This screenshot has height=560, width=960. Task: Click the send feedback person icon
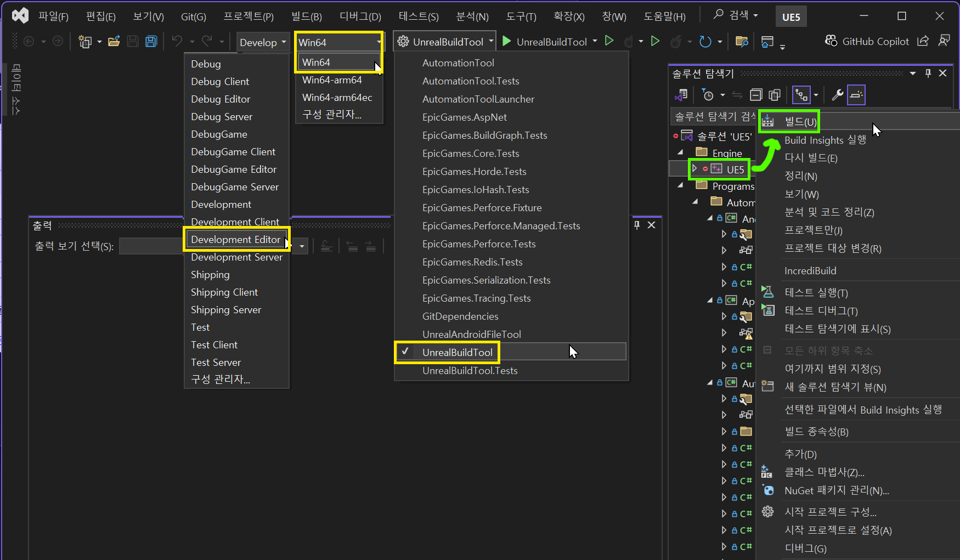tap(944, 41)
